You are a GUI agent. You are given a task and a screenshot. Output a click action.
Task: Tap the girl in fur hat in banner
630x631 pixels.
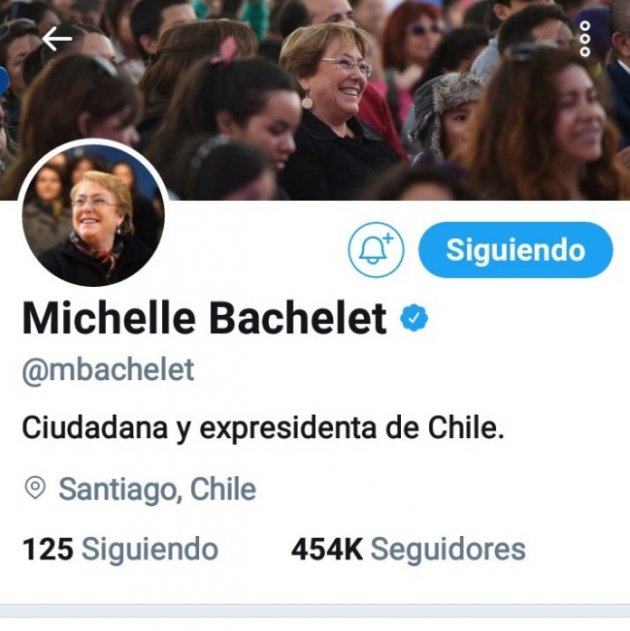pyautogui.click(x=445, y=117)
